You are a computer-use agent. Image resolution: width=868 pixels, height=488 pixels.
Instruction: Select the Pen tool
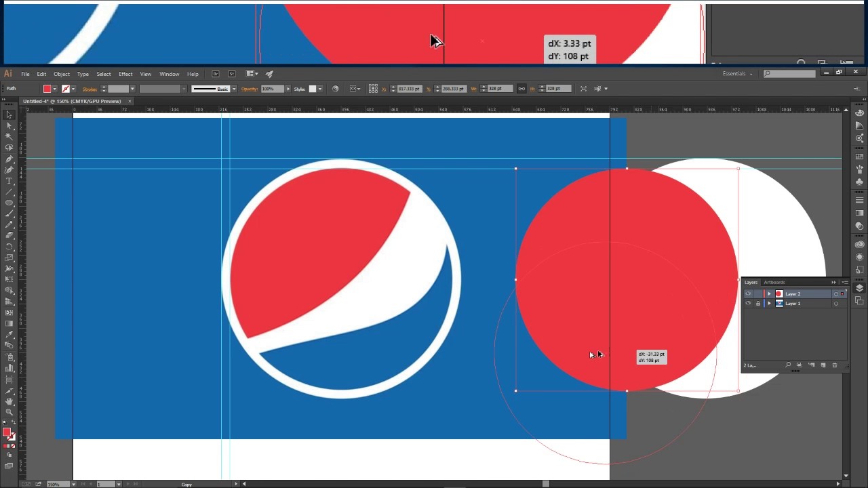click(x=9, y=159)
